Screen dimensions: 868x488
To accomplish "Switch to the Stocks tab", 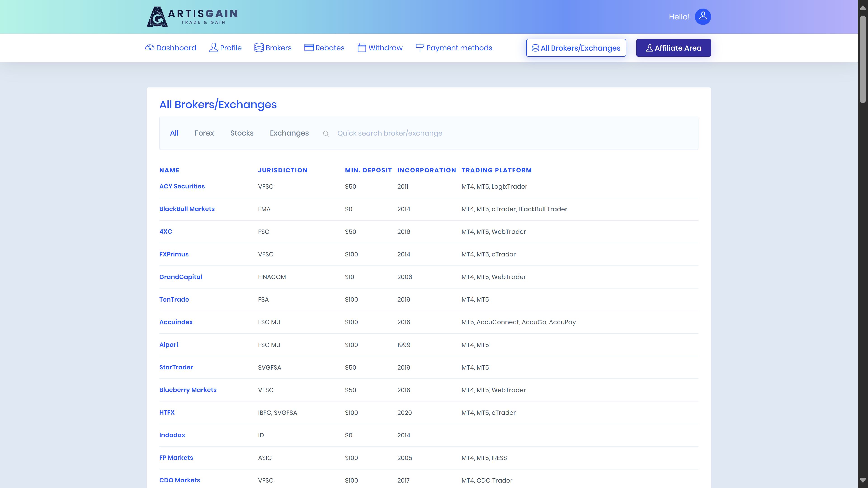I will [x=242, y=133].
